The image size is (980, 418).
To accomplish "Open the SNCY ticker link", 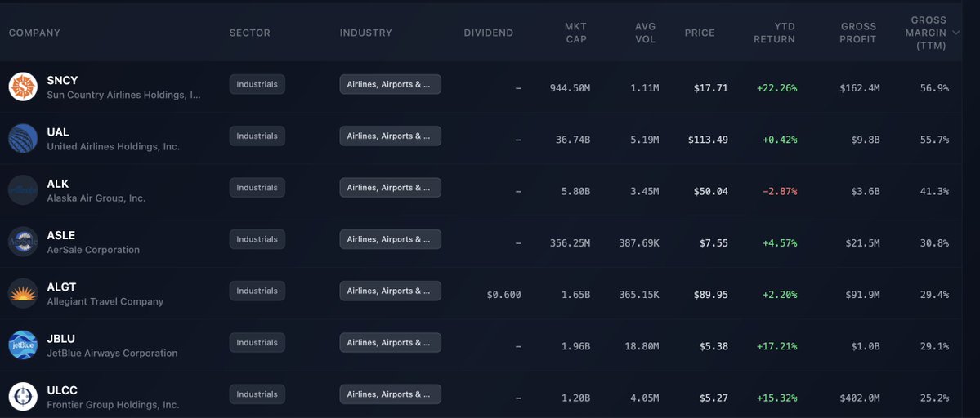I will (62, 81).
